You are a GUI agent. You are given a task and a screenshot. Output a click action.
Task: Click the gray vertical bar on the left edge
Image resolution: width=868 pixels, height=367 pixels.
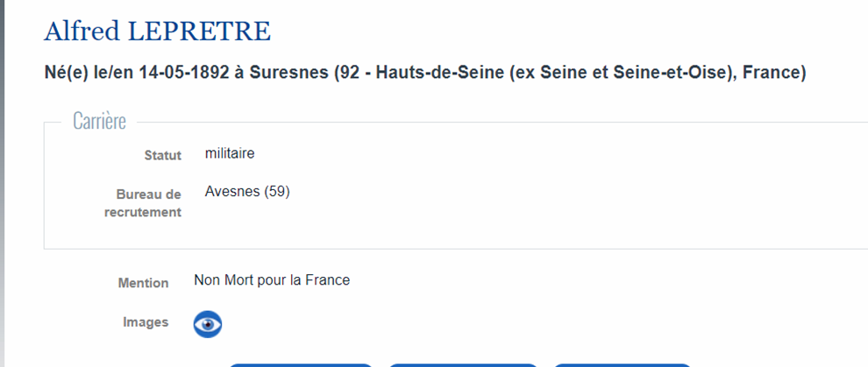pyautogui.click(x=3, y=184)
